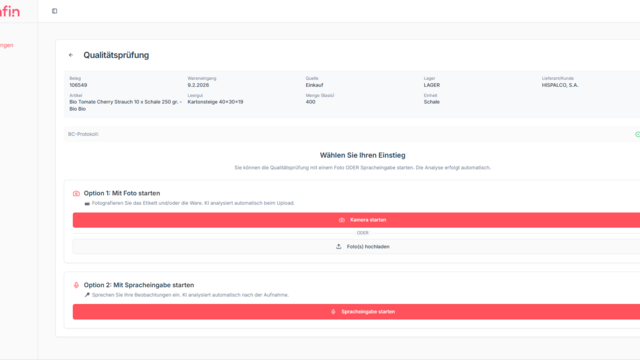
Task: Start the camera with Kamera starten
Action: click(x=356, y=220)
